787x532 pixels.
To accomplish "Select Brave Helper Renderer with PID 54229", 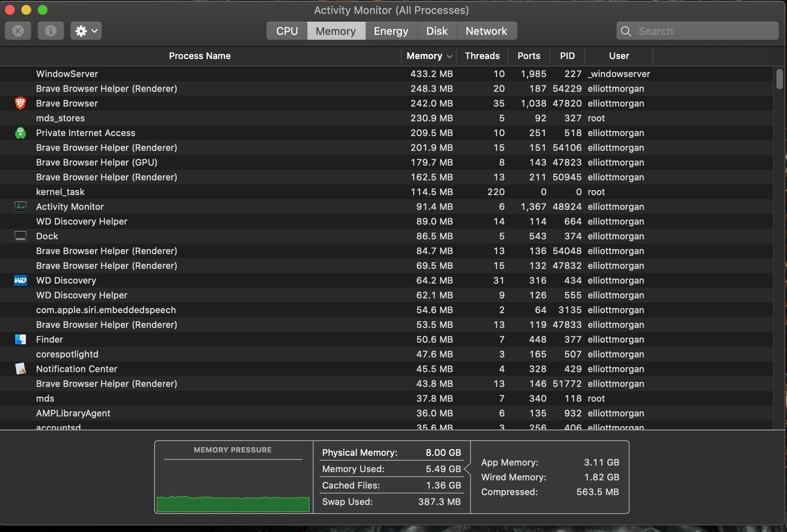I will (x=387, y=89).
